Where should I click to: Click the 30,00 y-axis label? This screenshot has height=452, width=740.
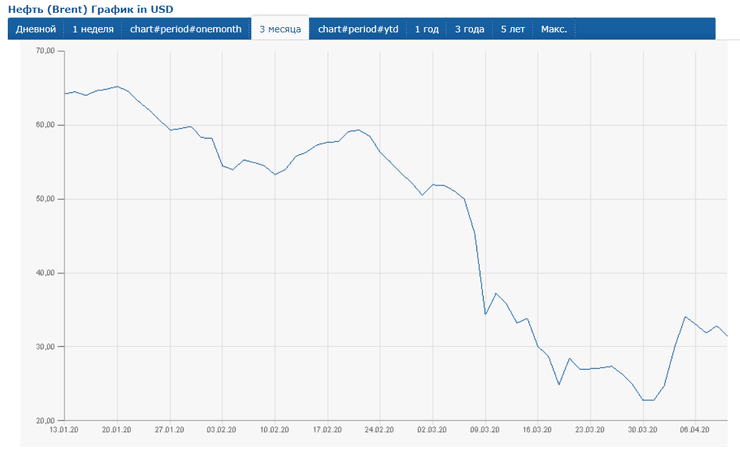click(45, 347)
